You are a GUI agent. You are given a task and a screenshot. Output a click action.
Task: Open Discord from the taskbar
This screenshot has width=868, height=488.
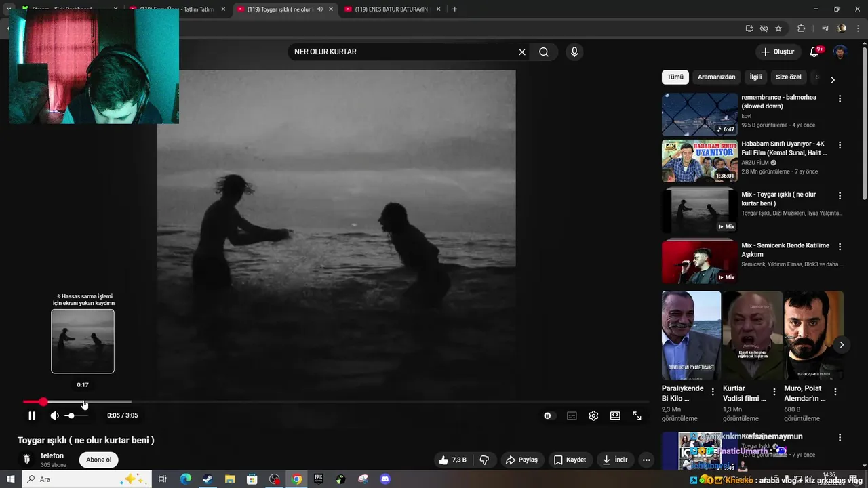click(385, 479)
